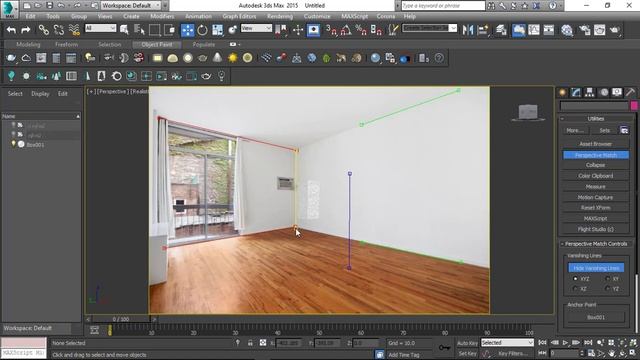Open the Display command panel tab
Screen dimensions: 640x360
coord(617,93)
